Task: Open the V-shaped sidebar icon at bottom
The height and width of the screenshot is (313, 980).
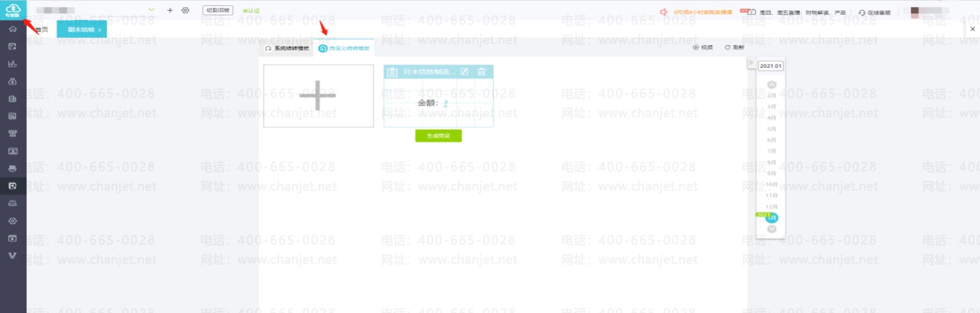Action: coord(13,255)
